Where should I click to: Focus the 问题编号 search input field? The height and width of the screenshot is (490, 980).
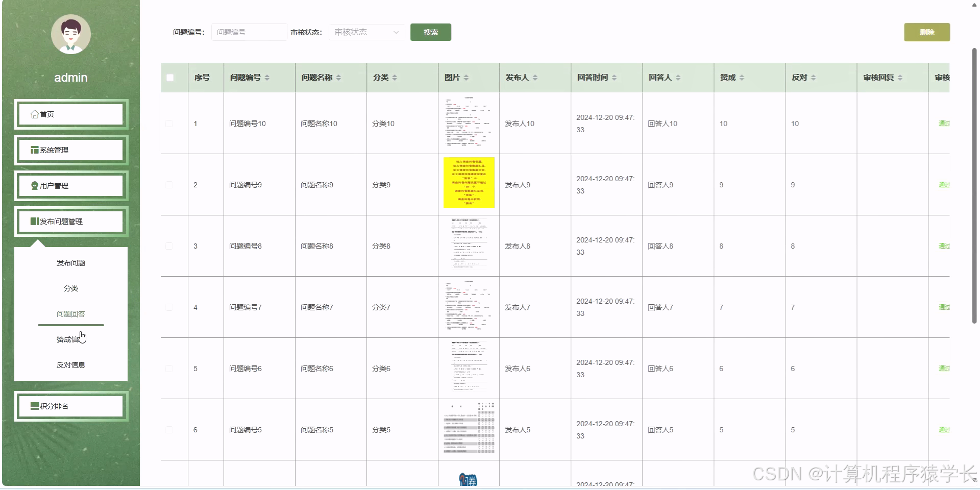tap(249, 32)
